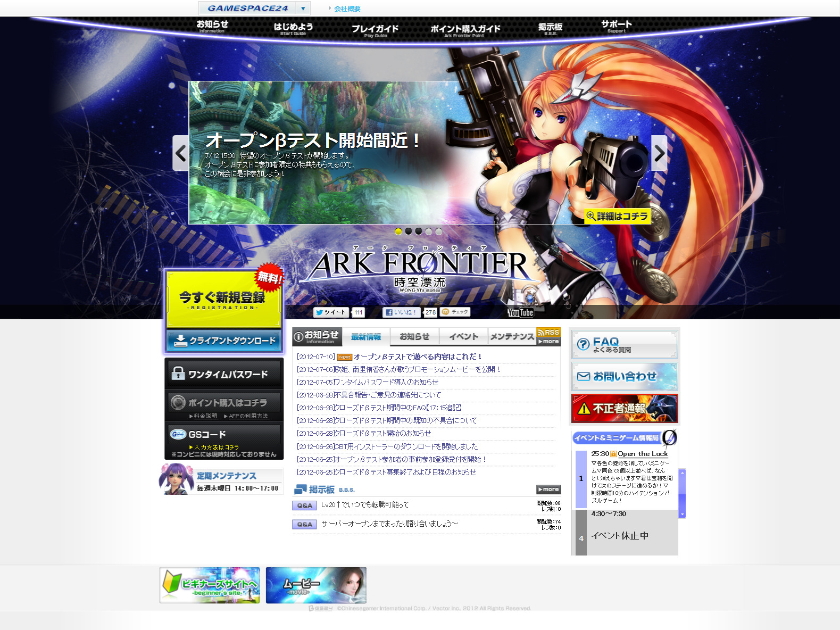Viewport: 840px width, 630px height.
Task: Open the 定期メンテナンス banner
Action: coord(221,480)
